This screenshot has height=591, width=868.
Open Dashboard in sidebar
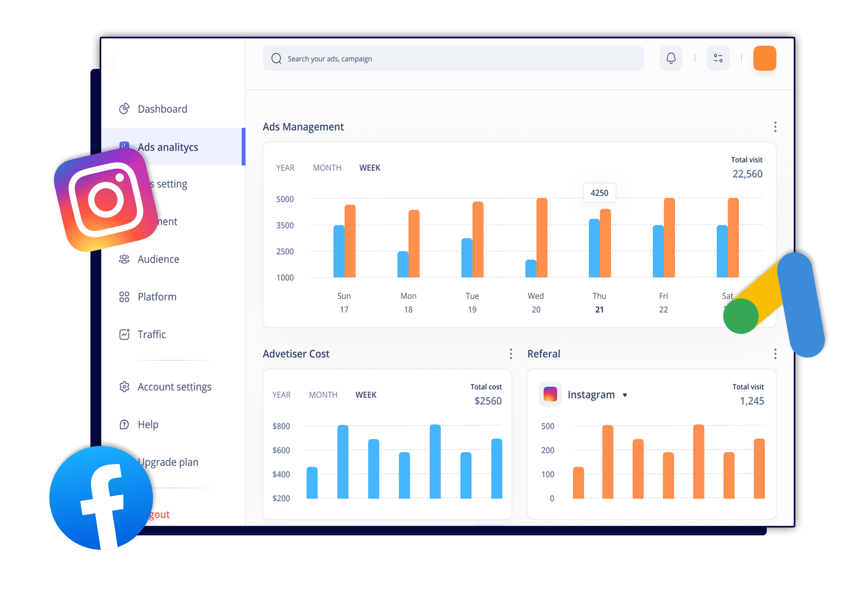pos(163,109)
